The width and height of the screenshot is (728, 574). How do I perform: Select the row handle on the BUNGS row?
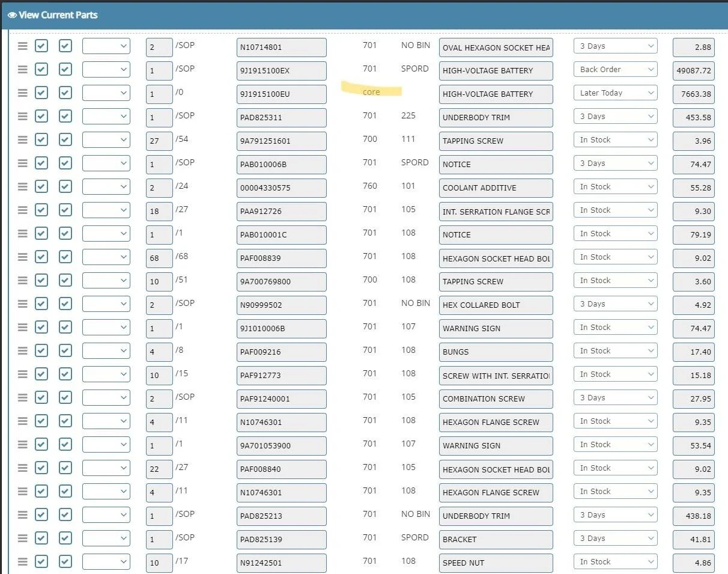pyautogui.click(x=23, y=351)
